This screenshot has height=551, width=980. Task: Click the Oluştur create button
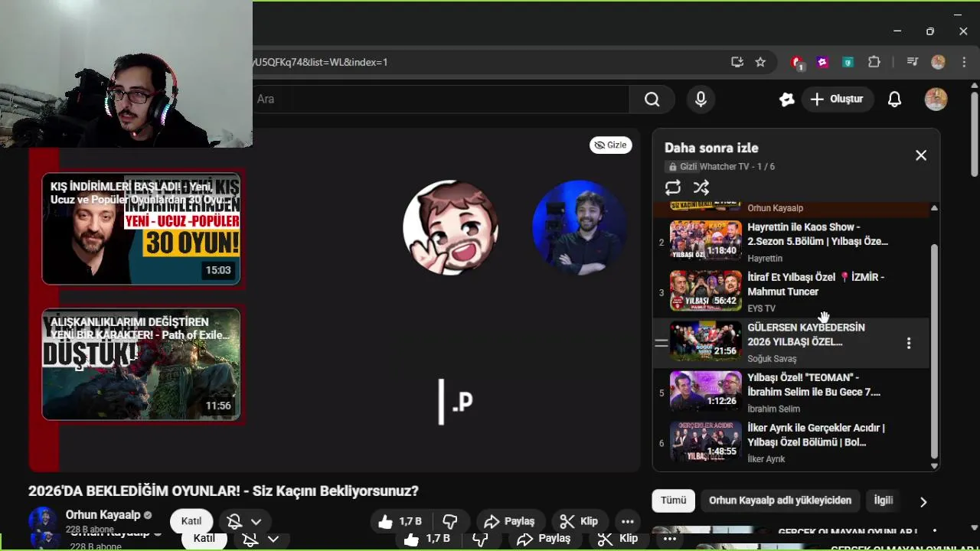coord(837,99)
